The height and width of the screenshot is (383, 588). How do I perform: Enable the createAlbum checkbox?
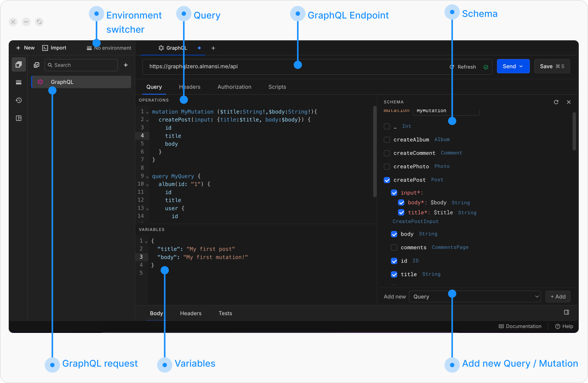[387, 140]
